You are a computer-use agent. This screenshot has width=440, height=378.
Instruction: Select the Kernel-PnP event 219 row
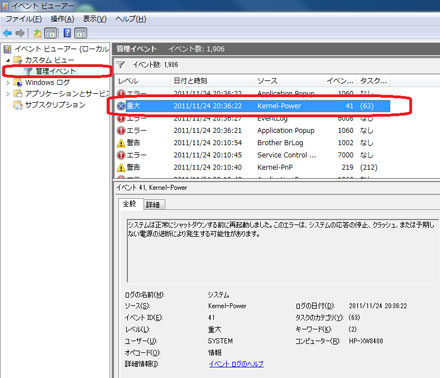[253, 167]
